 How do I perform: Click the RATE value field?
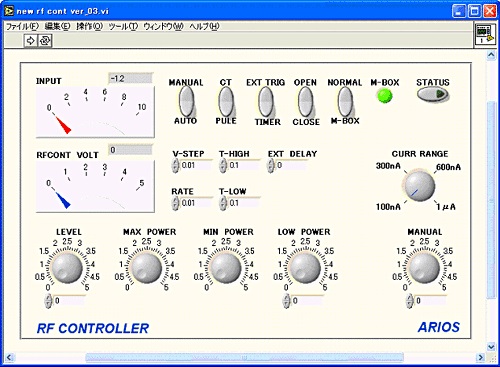[x=196, y=203]
